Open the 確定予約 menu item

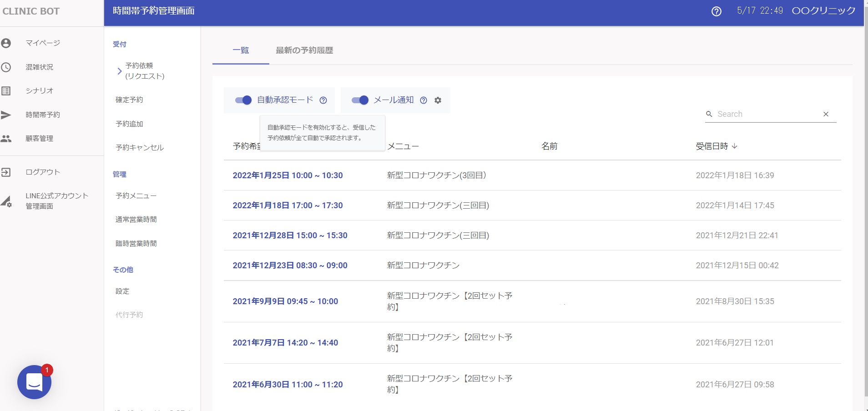[x=129, y=100]
